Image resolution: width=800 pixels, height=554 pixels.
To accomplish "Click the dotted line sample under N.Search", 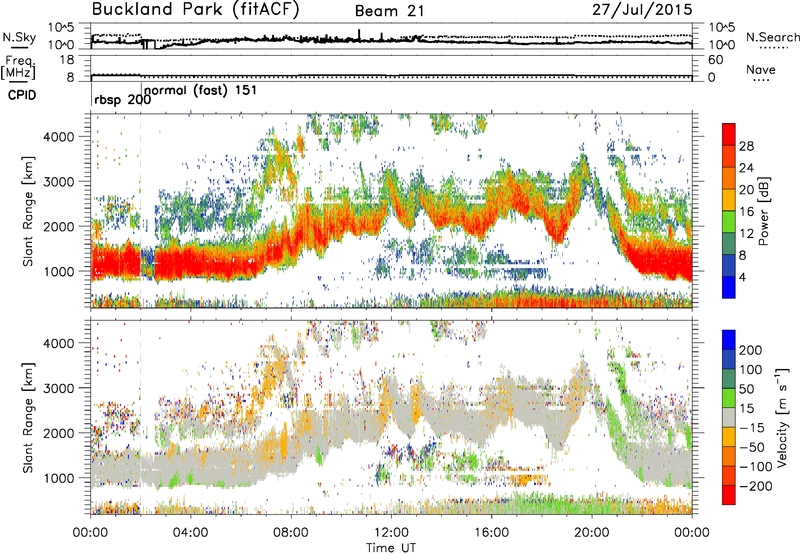I will [x=771, y=47].
